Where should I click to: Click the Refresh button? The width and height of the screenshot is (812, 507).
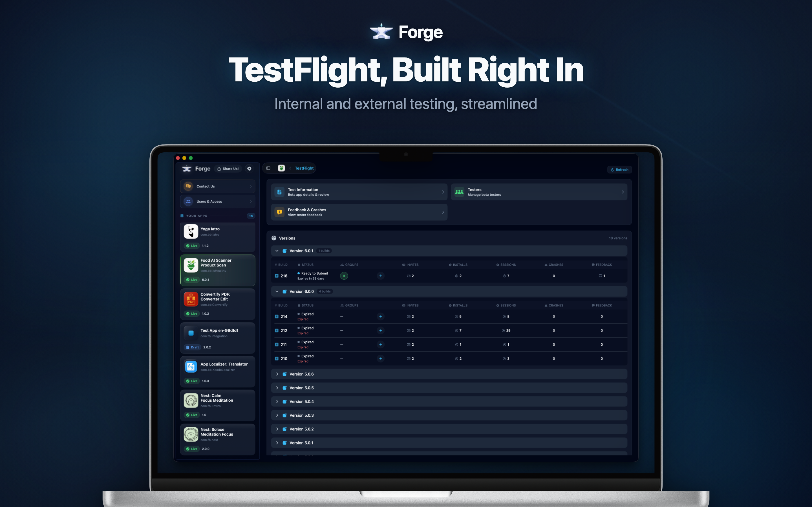click(x=619, y=170)
